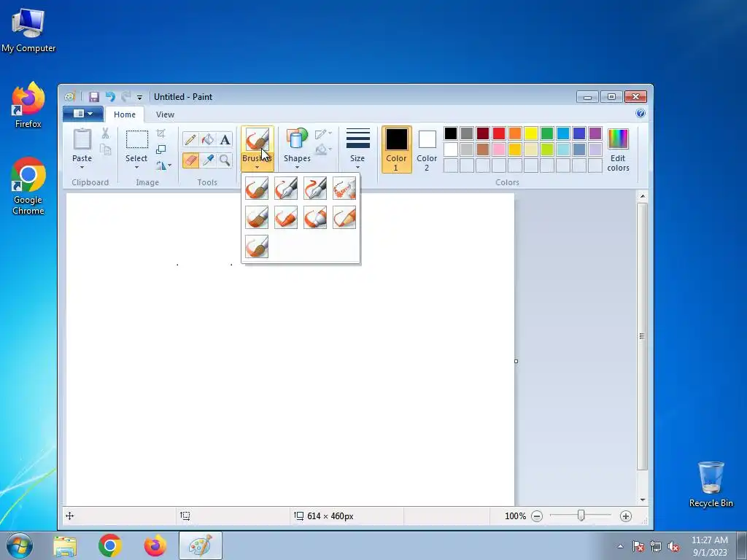Choose the first Brush in brushes gallery

(257, 188)
